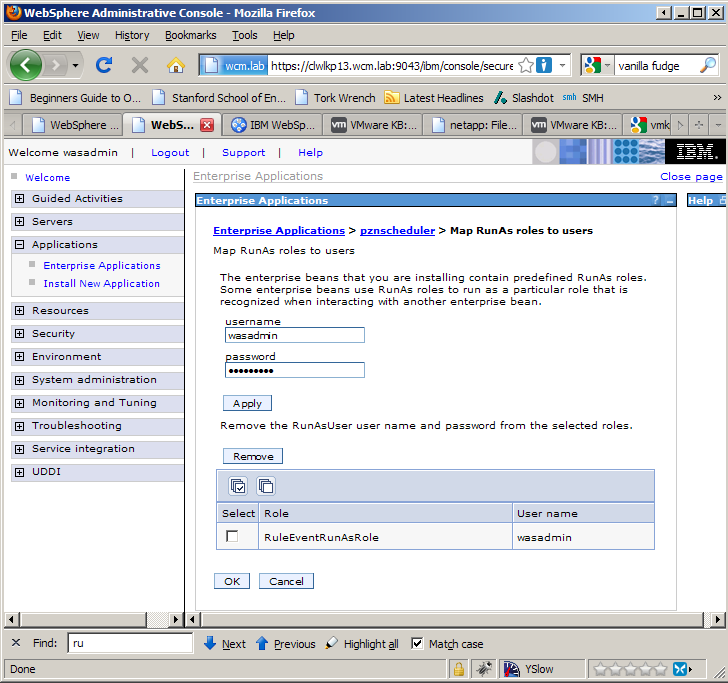
Task: Click the Deselect All roles icon
Action: [x=266, y=486]
